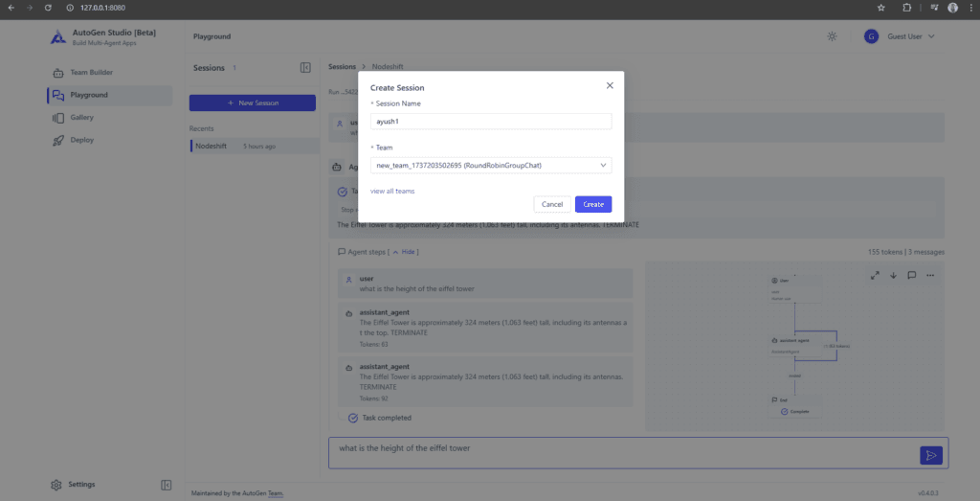
Task: Open the browser profile avatar
Action: (x=952, y=8)
